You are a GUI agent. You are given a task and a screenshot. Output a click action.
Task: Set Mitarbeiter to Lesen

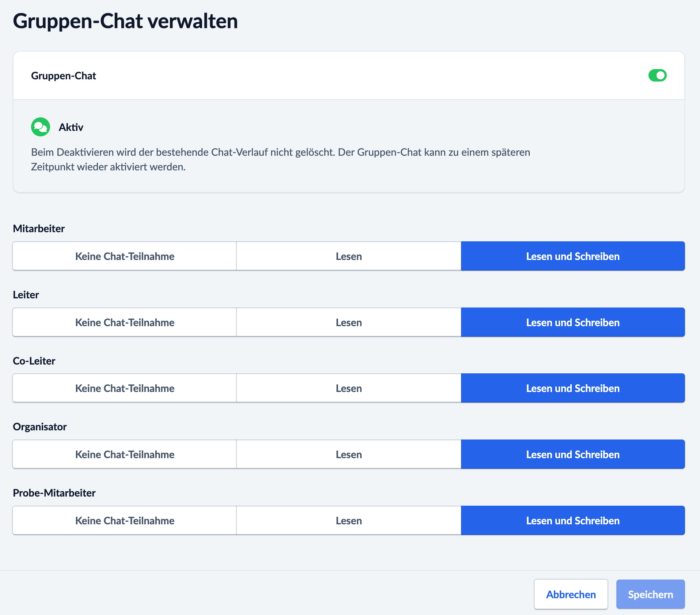pos(349,256)
